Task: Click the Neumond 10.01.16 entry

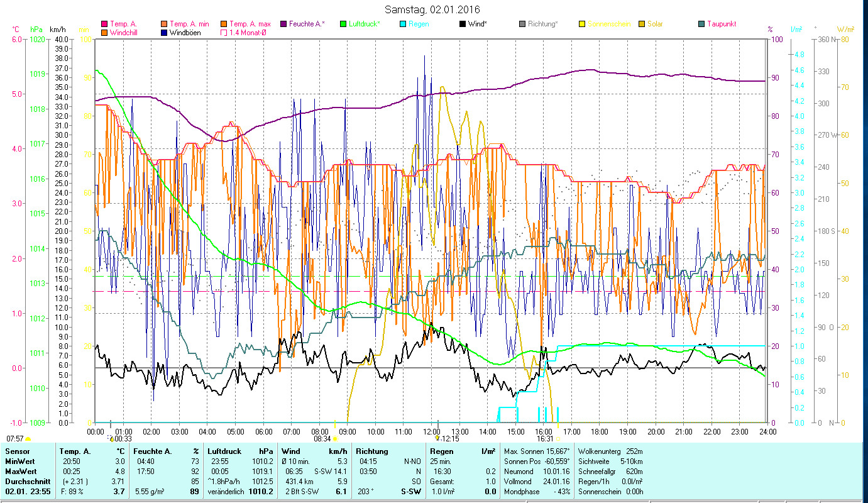Action: point(537,471)
